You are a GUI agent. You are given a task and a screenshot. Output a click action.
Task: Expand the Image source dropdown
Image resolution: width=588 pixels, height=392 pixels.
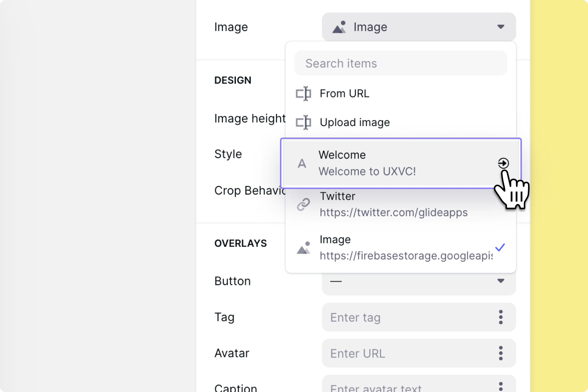coord(419,27)
